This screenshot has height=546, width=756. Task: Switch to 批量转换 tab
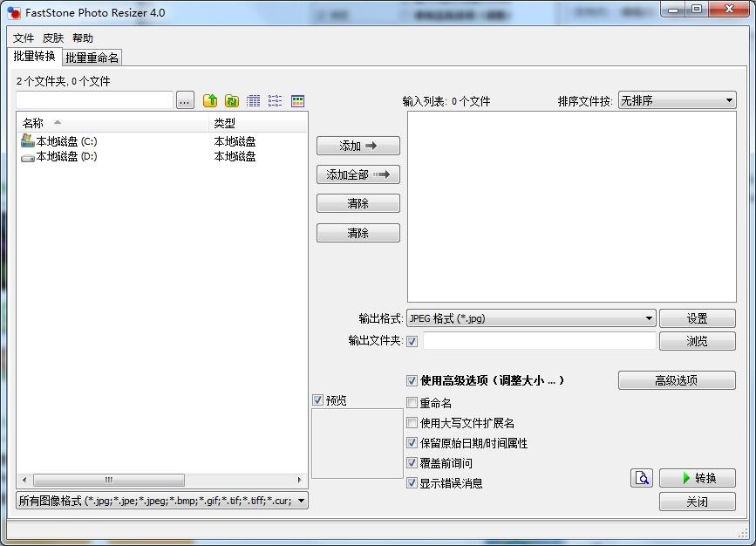tap(34, 57)
